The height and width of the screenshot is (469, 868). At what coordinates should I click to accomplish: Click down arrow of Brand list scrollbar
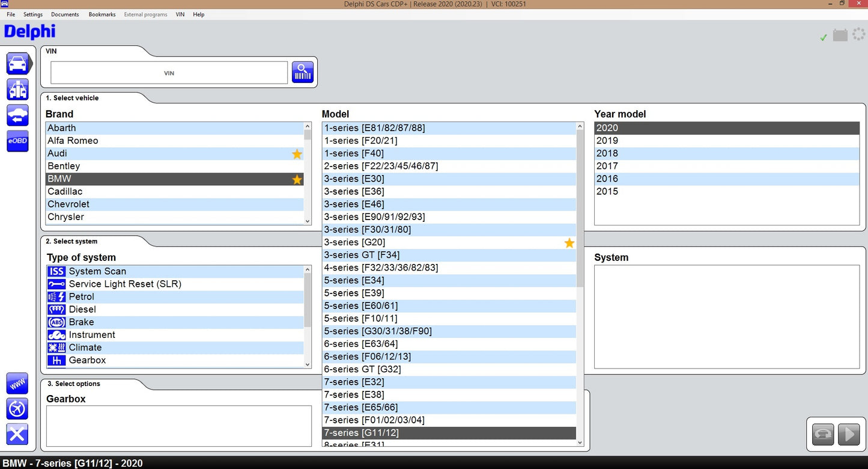[x=308, y=221]
